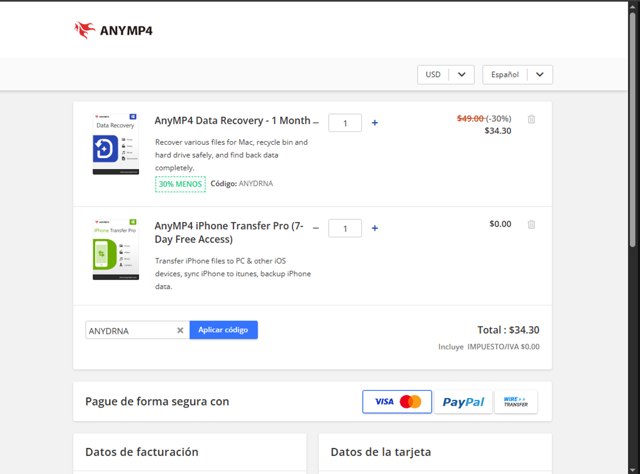Click the 30% MENOS discount badge
The width and height of the screenshot is (640, 474).
pyautogui.click(x=180, y=184)
